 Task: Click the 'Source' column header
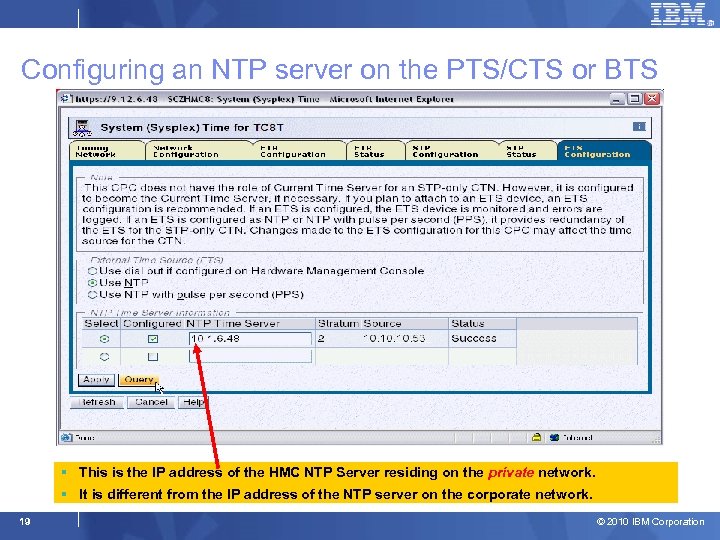pyautogui.click(x=382, y=324)
